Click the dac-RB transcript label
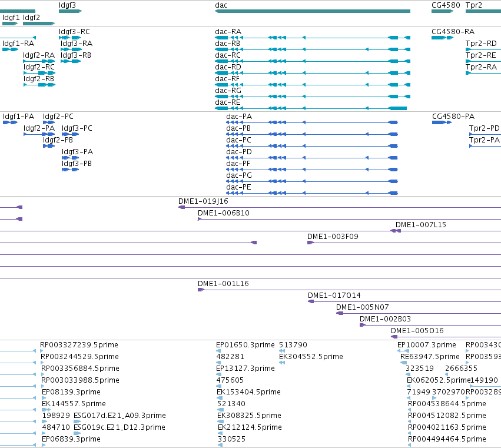501x448 pixels. click(227, 44)
